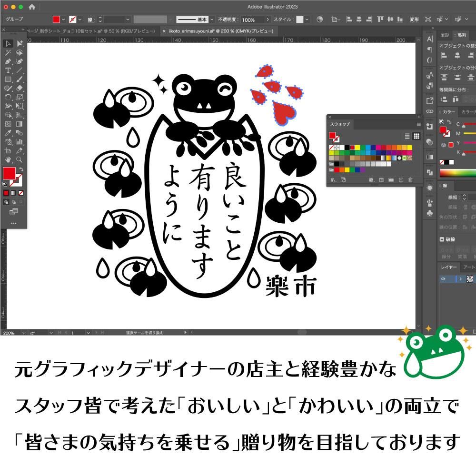Hide the layer using the eye icon

[x=443, y=279]
